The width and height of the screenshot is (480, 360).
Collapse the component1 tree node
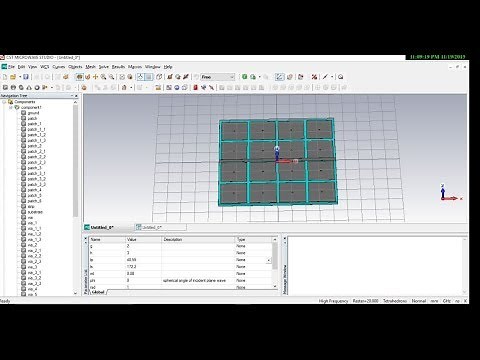[10, 107]
